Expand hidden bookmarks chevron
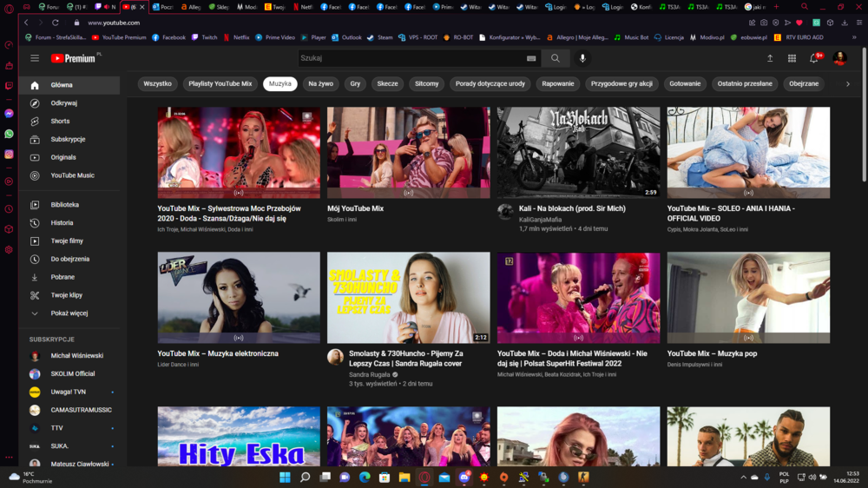 (854, 37)
